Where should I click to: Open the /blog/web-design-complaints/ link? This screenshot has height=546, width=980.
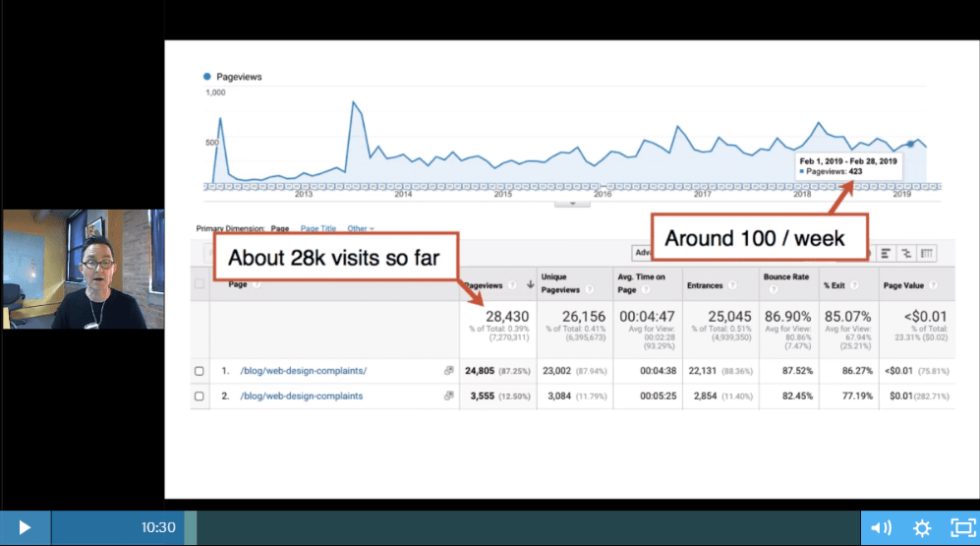303,371
